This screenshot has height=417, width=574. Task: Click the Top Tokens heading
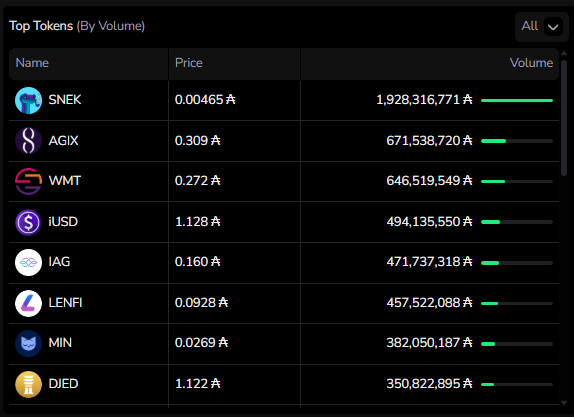pyautogui.click(x=41, y=26)
